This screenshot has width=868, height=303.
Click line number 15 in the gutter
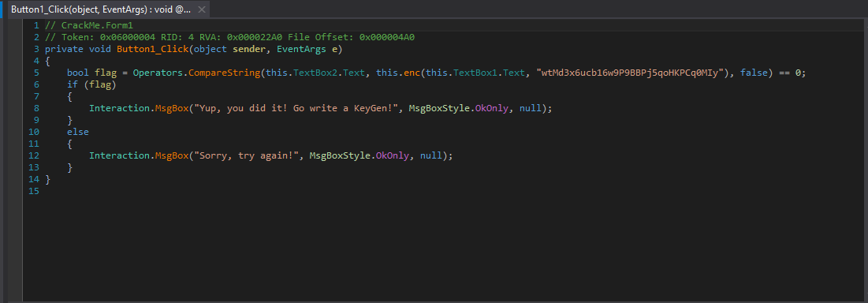click(34, 192)
